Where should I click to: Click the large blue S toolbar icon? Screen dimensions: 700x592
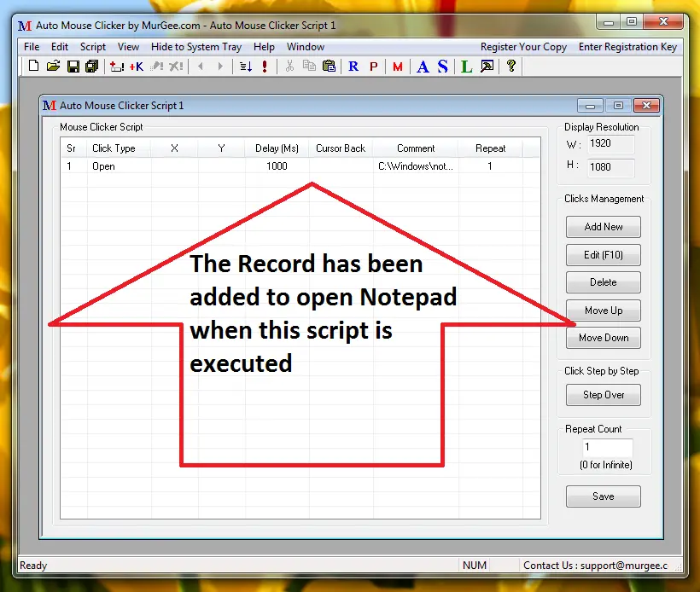[x=442, y=67]
